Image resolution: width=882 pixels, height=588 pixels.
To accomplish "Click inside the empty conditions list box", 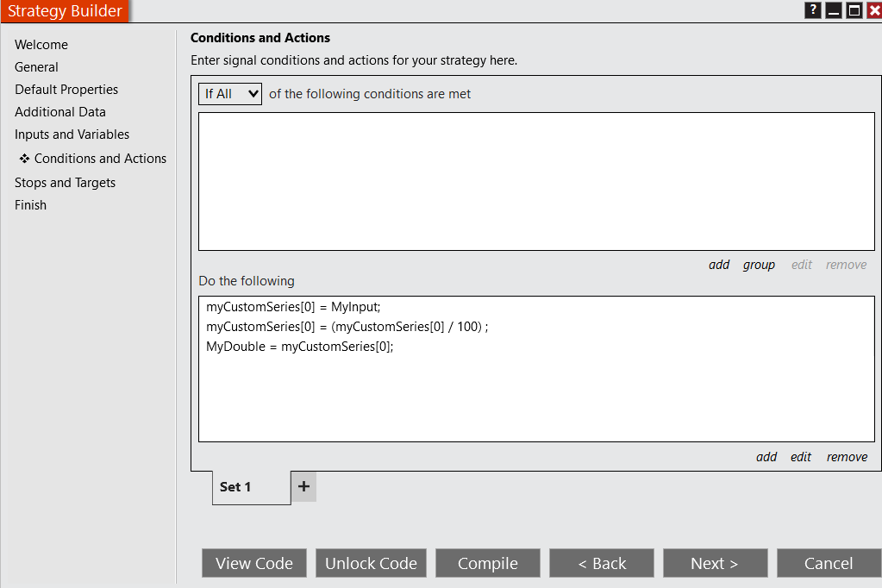I will pyautogui.click(x=536, y=181).
